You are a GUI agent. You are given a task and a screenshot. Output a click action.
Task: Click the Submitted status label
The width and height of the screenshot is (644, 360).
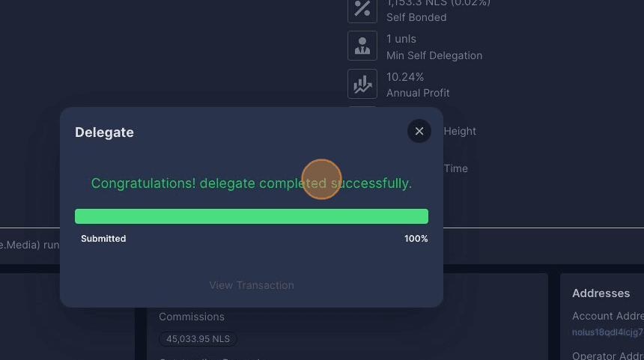tap(103, 239)
